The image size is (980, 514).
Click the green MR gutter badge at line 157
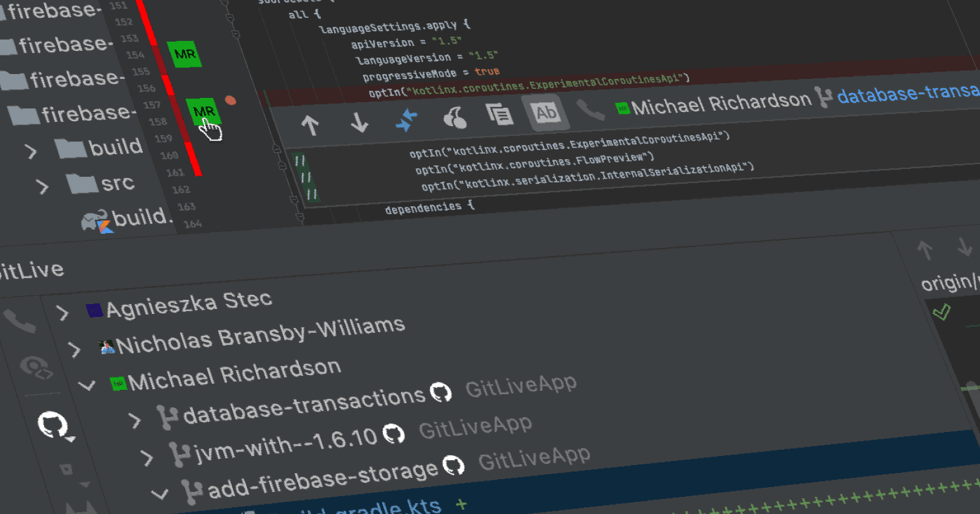tap(203, 112)
